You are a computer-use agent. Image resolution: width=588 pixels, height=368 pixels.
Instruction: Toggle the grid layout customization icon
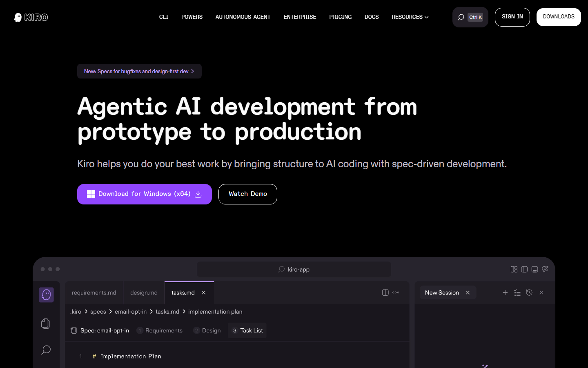pos(514,269)
